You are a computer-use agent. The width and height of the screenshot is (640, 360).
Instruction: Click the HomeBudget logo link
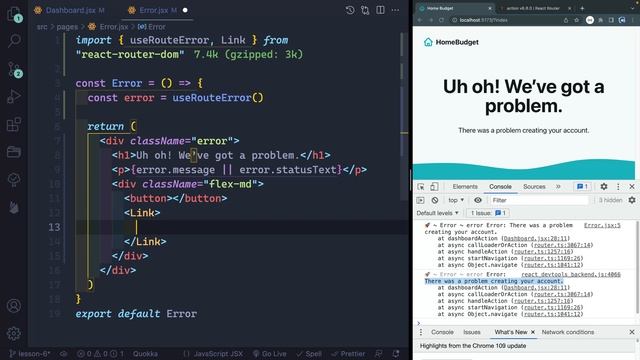pyautogui.click(x=451, y=42)
